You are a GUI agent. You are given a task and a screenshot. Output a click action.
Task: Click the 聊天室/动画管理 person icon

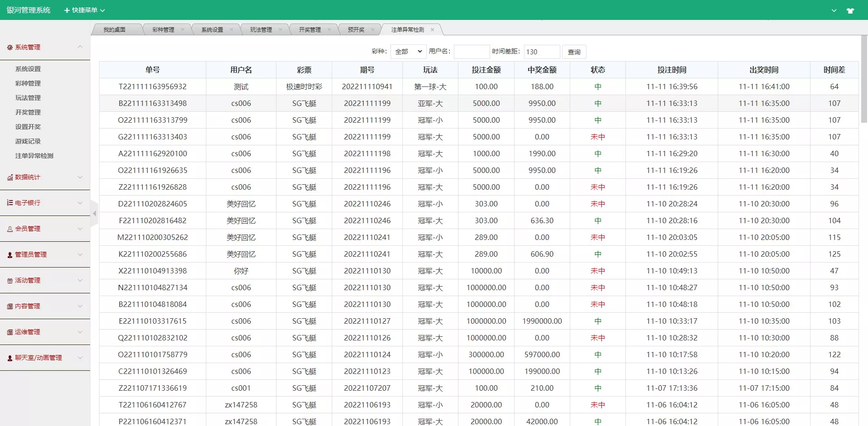tap(9, 358)
